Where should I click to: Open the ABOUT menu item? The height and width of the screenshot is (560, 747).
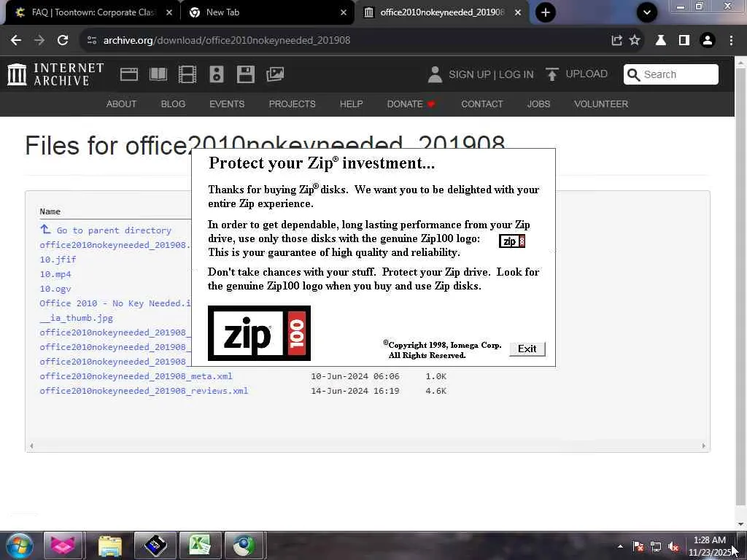click(x=121, y=104)
